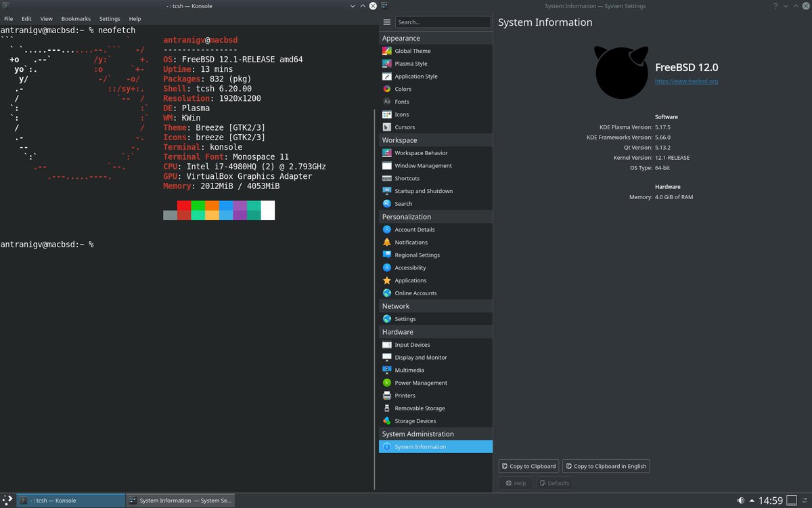Click the 'Memory:' value '4.0 GiB of RAM'
Screen dimensions: 812x508
pyautogui.click(x=674, y=197)
